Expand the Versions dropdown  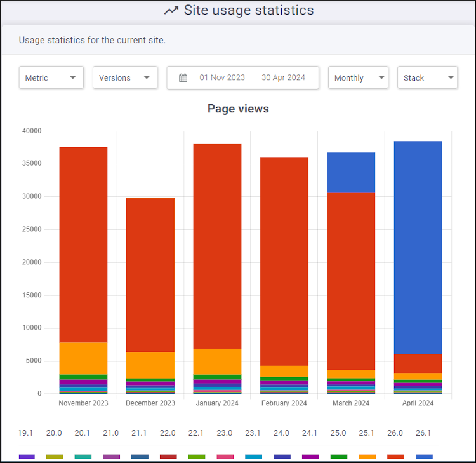[x=125, y=78]
